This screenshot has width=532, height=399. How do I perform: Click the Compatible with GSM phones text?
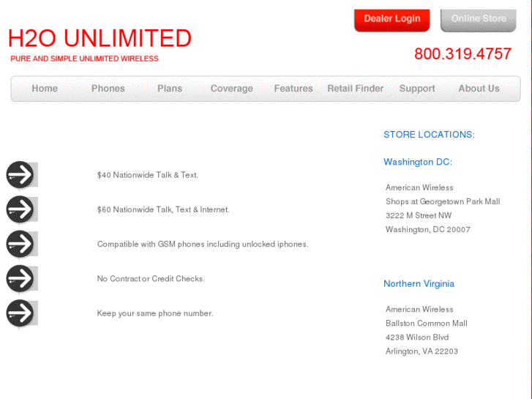click(203, 244)
